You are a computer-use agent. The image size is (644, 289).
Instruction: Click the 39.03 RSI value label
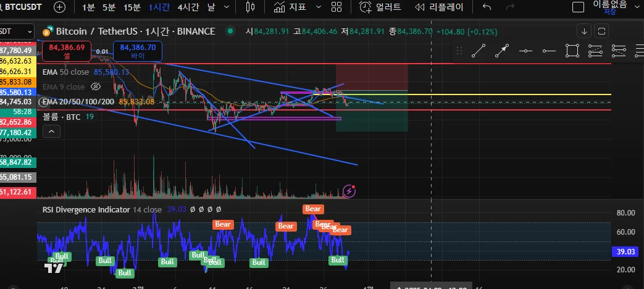click(x=627, y=252)
